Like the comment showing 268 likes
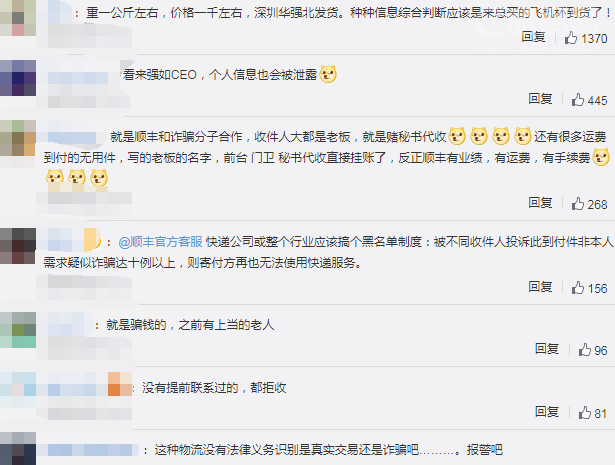615x465 pixels. [x=577, y=203]
